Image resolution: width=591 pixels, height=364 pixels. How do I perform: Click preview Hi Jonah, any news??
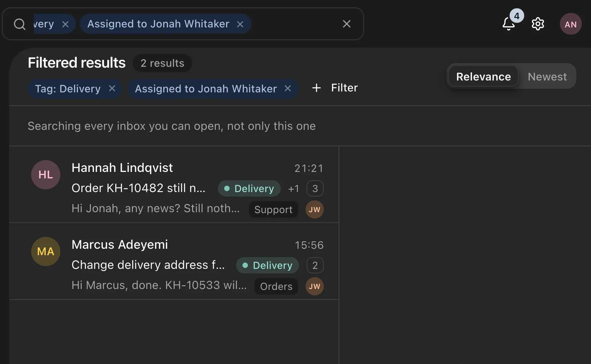[x=156, y=209]
